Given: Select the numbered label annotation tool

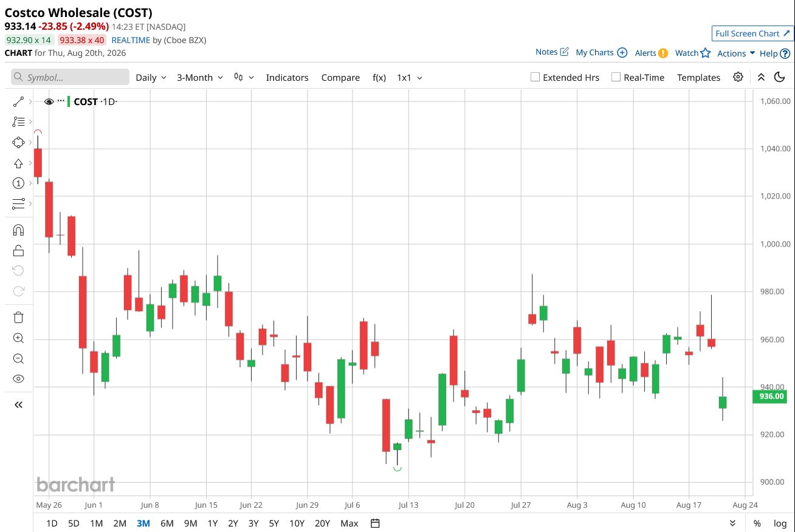Looking at the screenshot, I should pos(18,183).
